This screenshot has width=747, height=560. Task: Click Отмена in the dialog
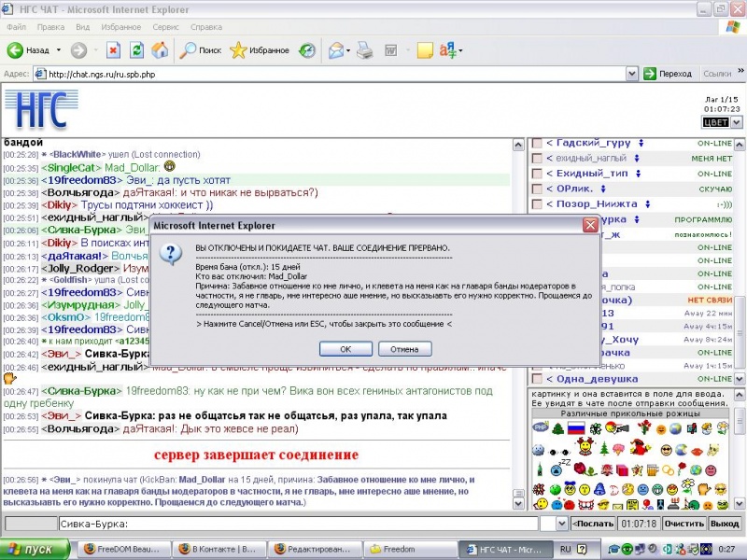click(403, 348)
